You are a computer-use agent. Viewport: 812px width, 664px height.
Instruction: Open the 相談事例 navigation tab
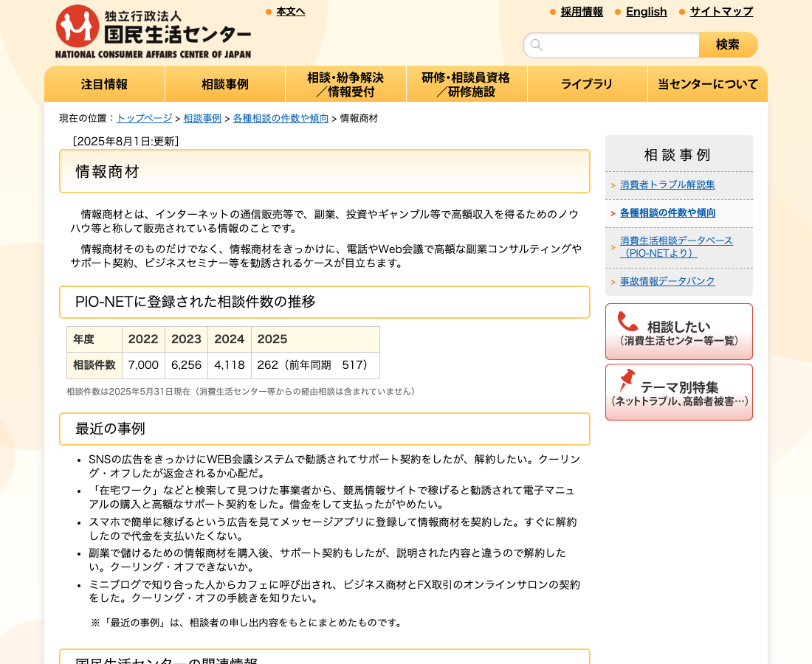pos(225,84)
